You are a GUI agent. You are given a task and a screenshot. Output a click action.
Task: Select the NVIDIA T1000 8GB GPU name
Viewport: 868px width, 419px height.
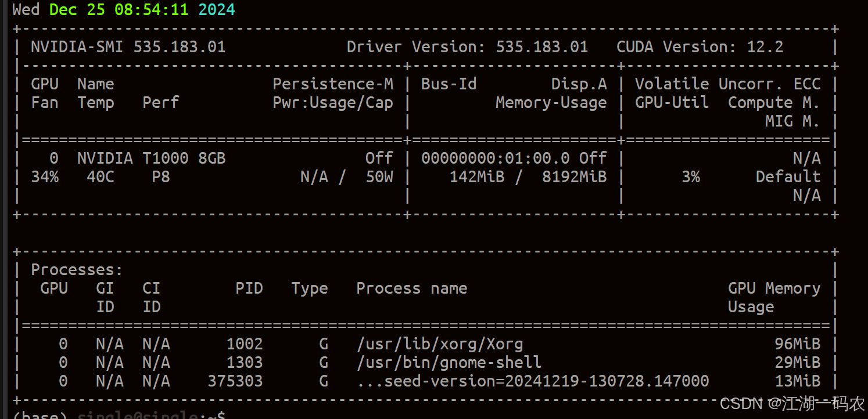pyautogui.click(x=152, y=158)
